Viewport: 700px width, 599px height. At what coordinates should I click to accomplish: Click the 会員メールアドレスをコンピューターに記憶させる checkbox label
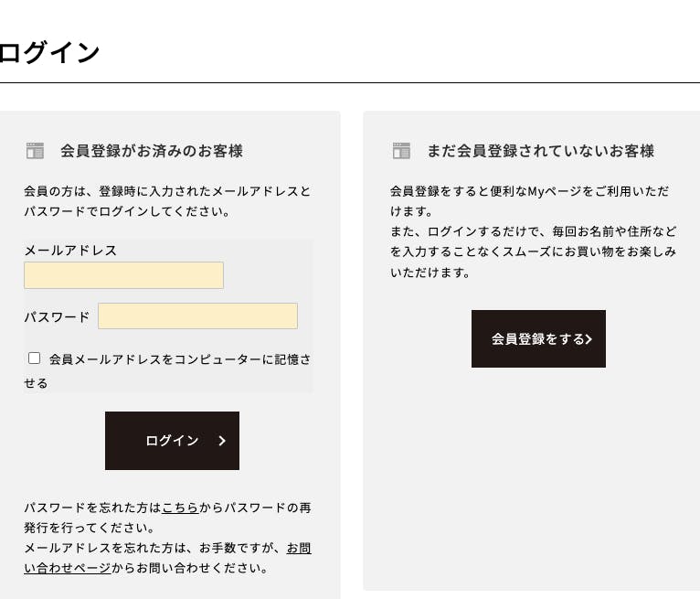click(179, 360)
